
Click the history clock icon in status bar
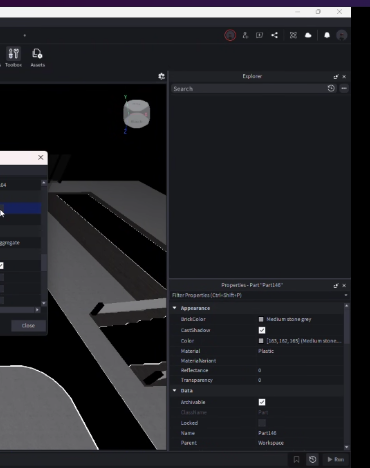[x=312, y=460]
